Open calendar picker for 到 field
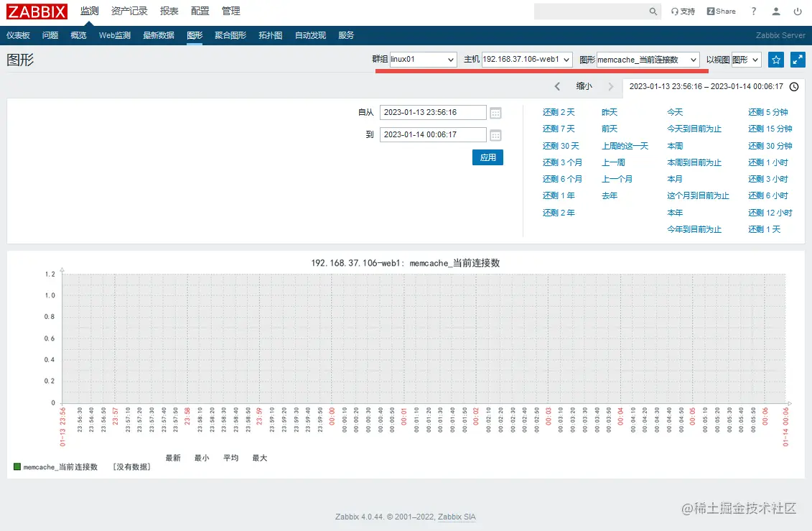Screen dimensions: 812x531 coord(495,135)
